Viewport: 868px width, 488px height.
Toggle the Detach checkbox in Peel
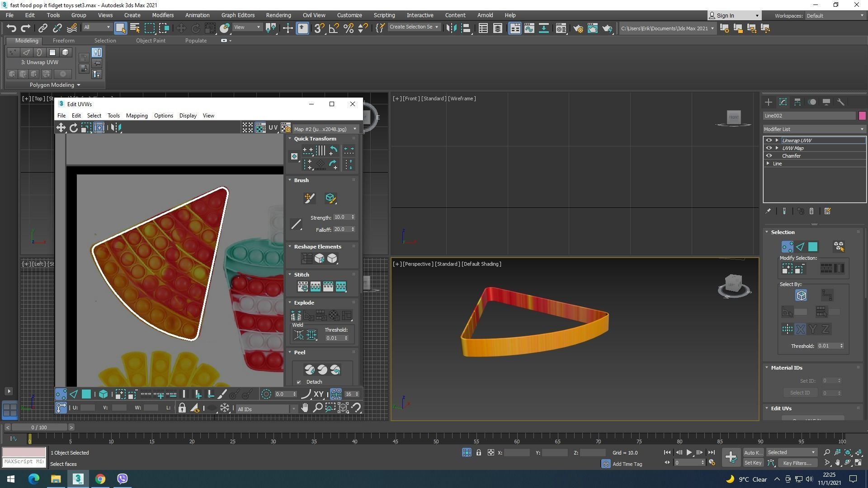tap(299, 382)
